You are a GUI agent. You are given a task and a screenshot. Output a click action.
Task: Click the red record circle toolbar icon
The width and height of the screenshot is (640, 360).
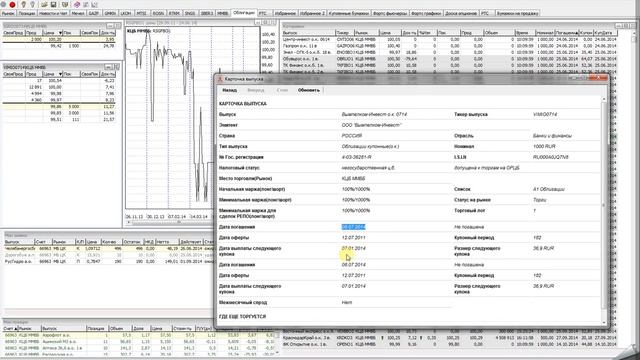[12, 4]
